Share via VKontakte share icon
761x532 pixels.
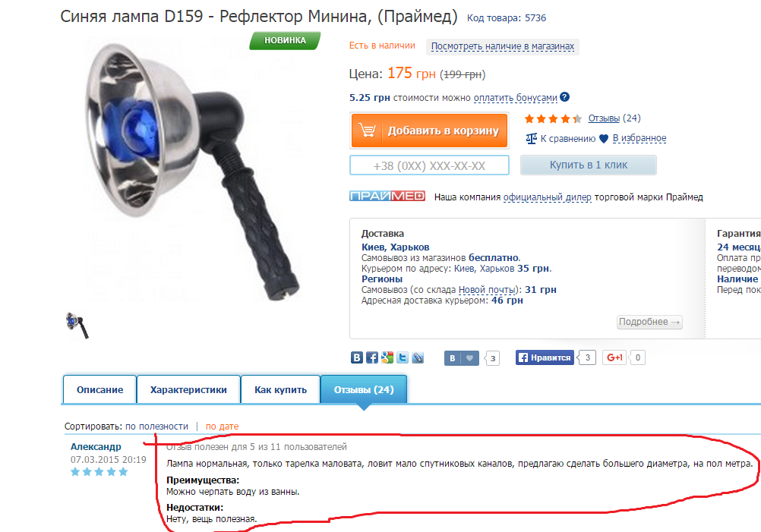pyautogui.click(x=357, y=357)
